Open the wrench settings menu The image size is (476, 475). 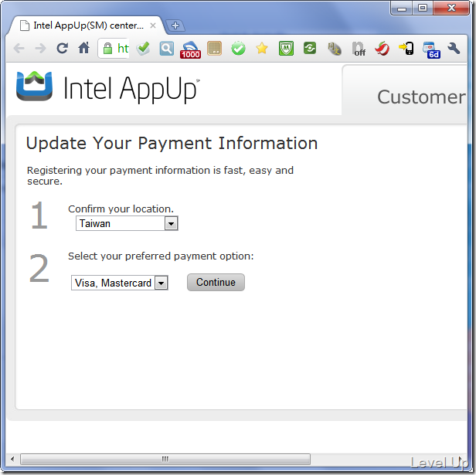pos(454,48)
